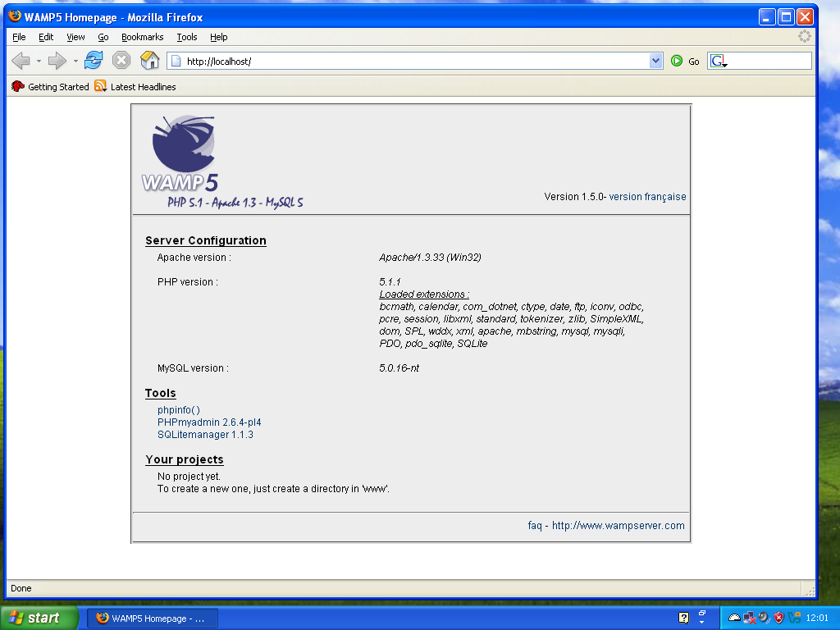840x630 pixels.
Task: Click the 'Apache/1.3.33 (Win32)' version text
Action: (430, 257)
